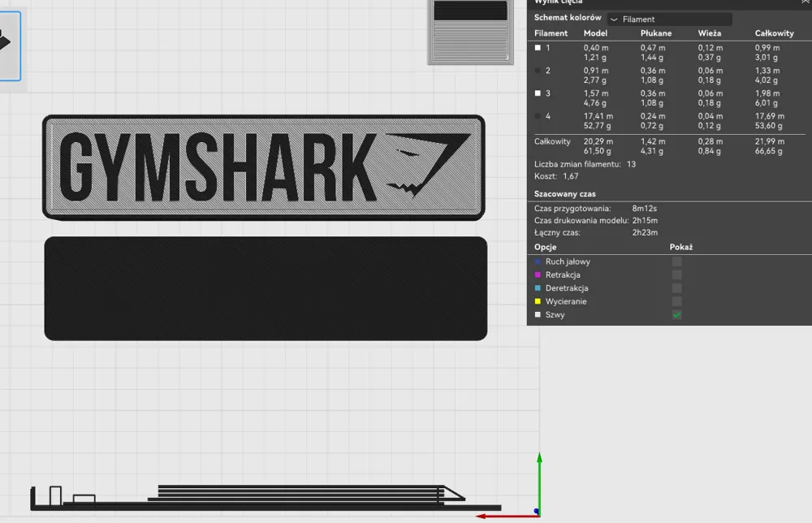Click the blue Ruch jałowy legend icon

tap(537, 261)
